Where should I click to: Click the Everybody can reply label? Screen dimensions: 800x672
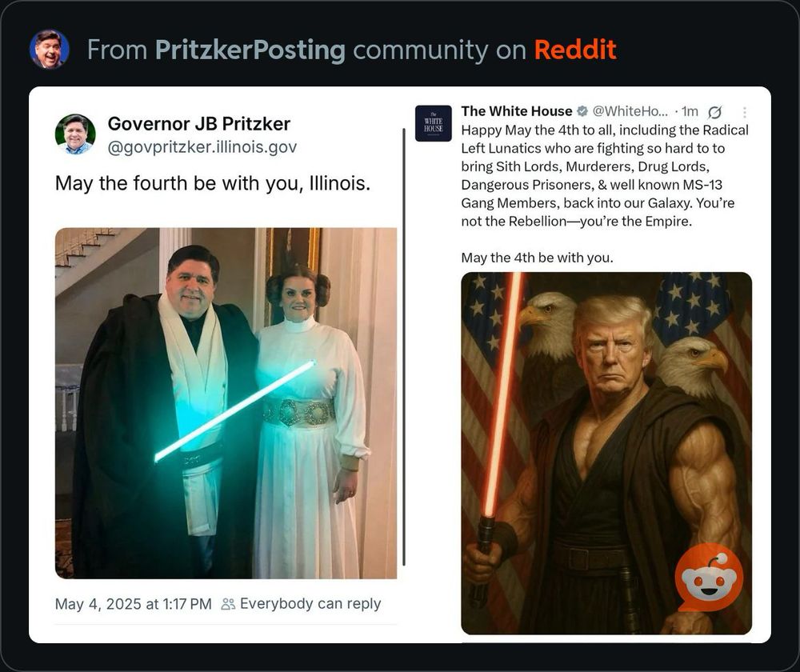(310, 604)
